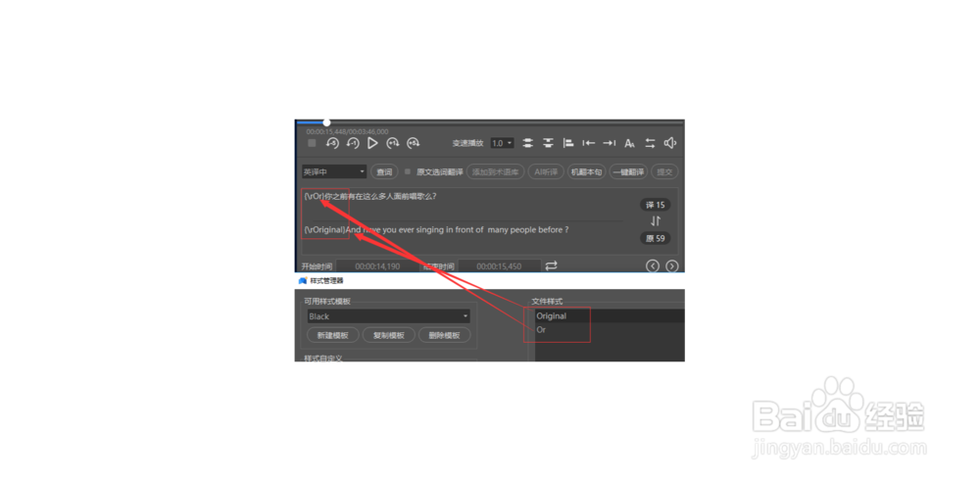The width and height of the screenshot is (980, 481).
Task: Click the 添加到术语库 button
Action: pyautogui.click(x=495, y=171)
